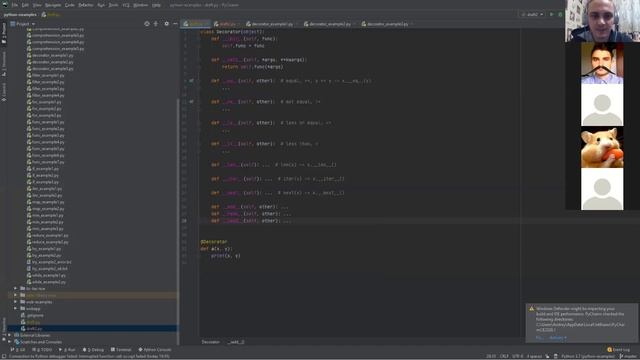
Task: Click the warning icon in Windows Defender notification
Action: click(x=531, y=309)
